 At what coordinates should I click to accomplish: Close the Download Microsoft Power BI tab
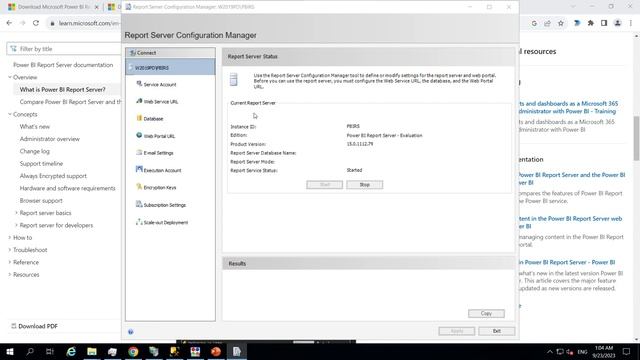tap(97, 7)
